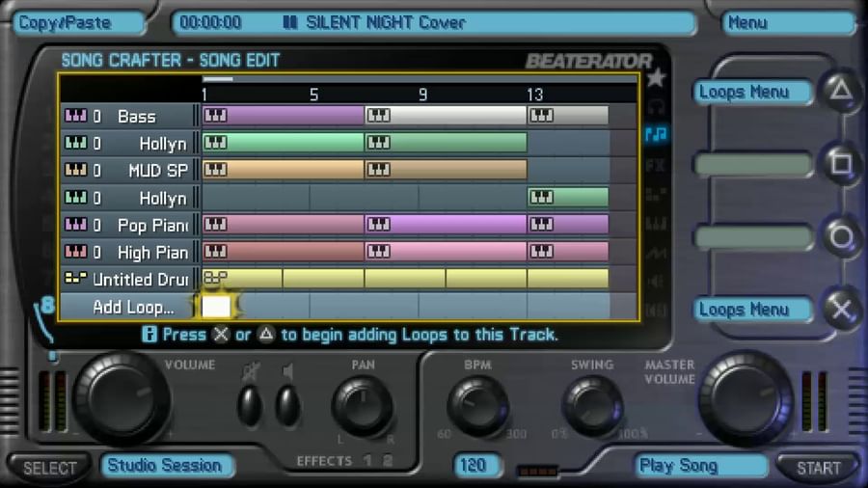Flip the mute toggle switch
868x488 pixels.
click(250, 406)
